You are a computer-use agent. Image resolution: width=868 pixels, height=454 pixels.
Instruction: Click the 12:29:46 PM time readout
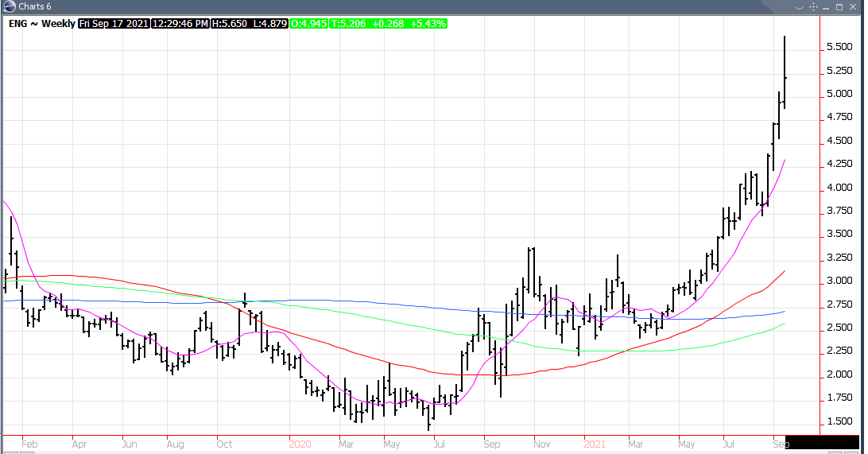coord(180,24)
